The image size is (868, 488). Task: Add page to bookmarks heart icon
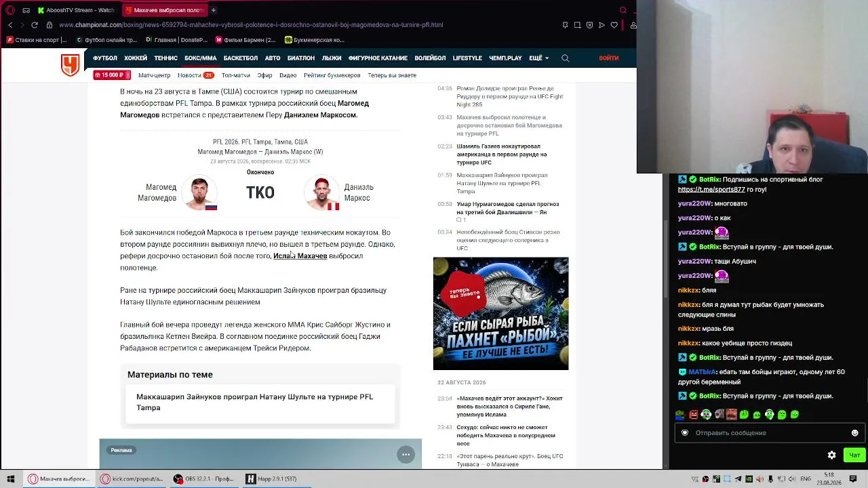(x=614, y=25)
